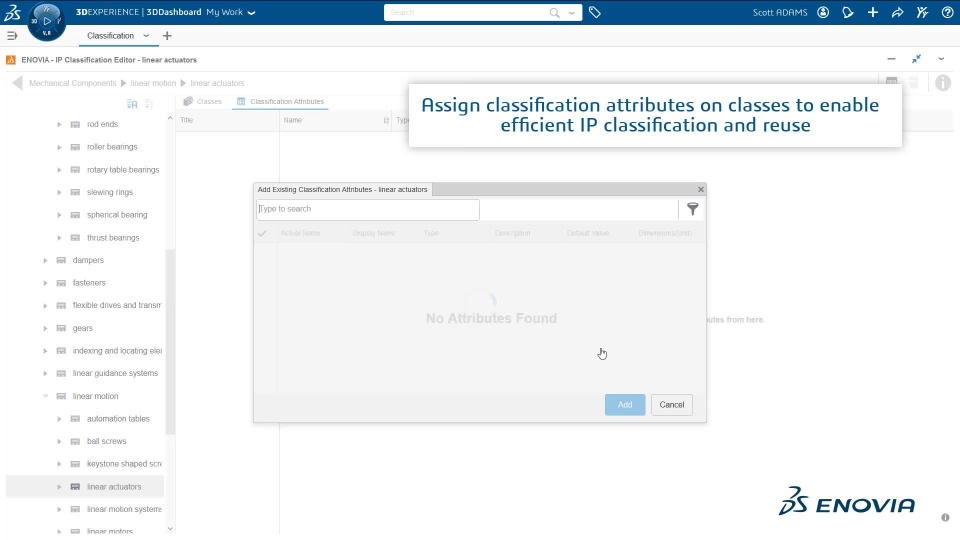Screen dimensions: 960x540
Task: Click the gears class icon
Action: 61,328
